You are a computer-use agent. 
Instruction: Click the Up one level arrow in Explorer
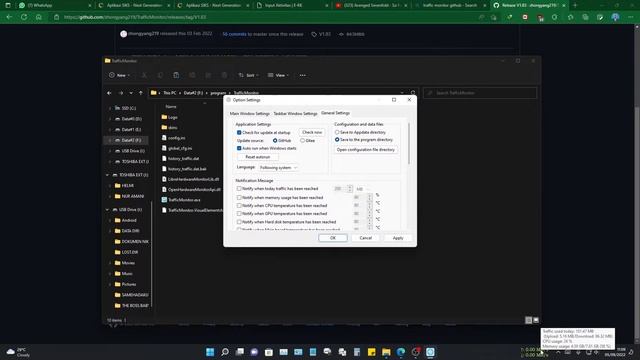click(x=141, y=93)
